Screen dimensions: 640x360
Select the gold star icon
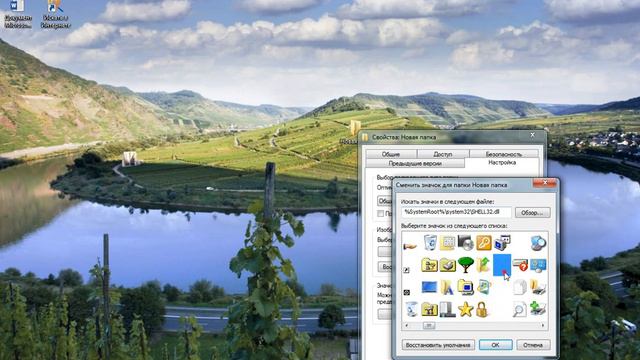[x=465, y=310]
